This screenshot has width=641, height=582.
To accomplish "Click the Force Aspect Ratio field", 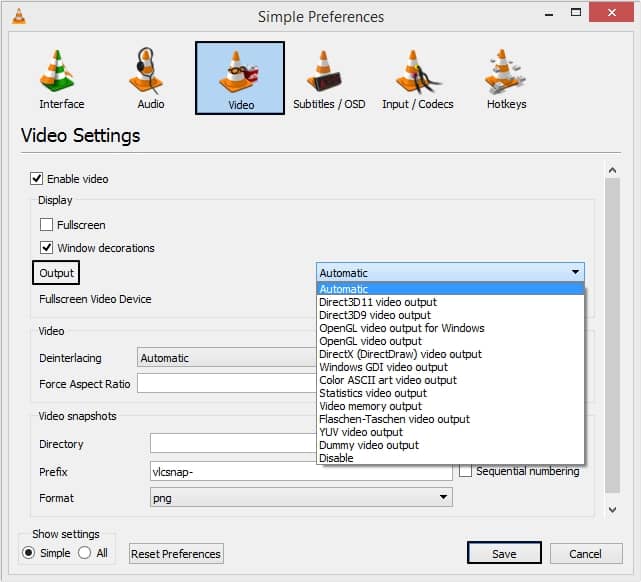I will click(x=227, y=383).
